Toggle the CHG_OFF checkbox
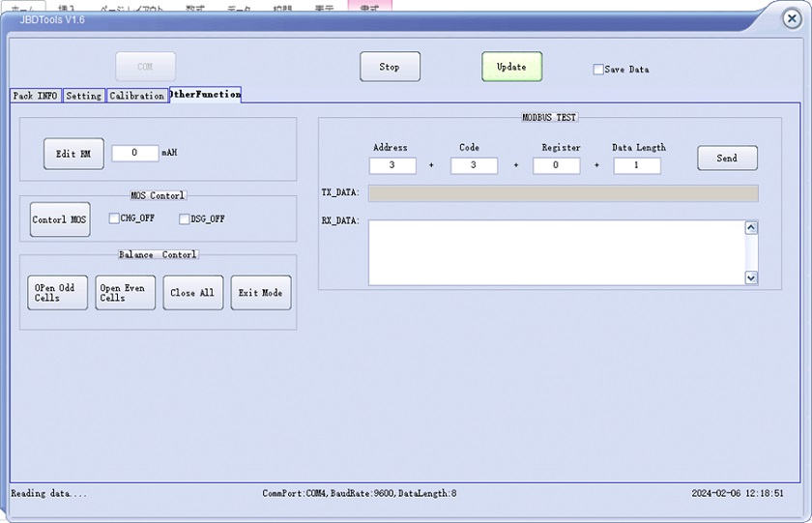Screen dimensions: 812x523 click(114, 218)
